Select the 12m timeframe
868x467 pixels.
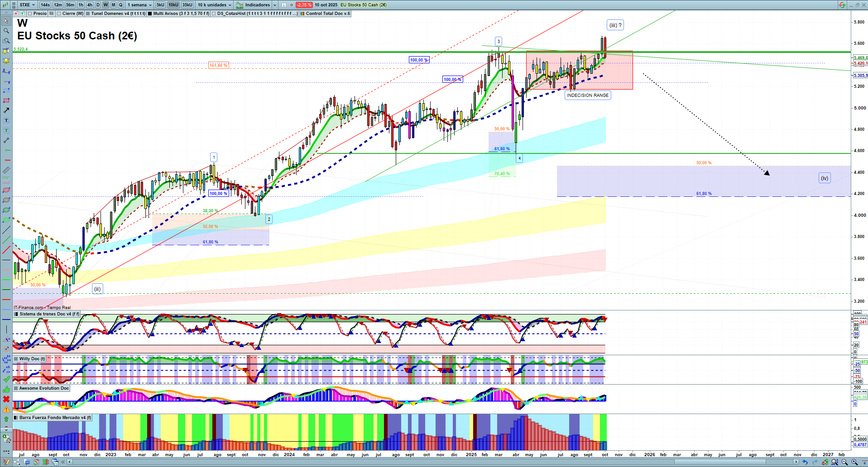(58, 5)
